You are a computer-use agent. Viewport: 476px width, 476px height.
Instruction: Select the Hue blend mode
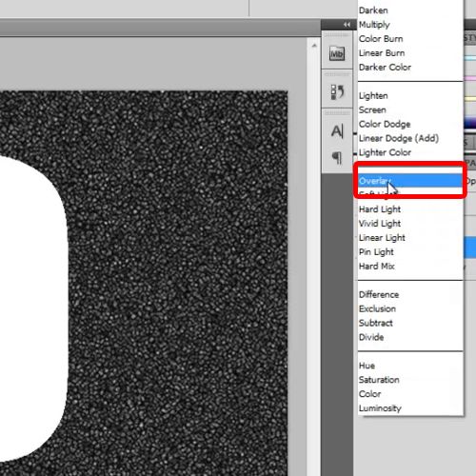[x=367, y=366]
